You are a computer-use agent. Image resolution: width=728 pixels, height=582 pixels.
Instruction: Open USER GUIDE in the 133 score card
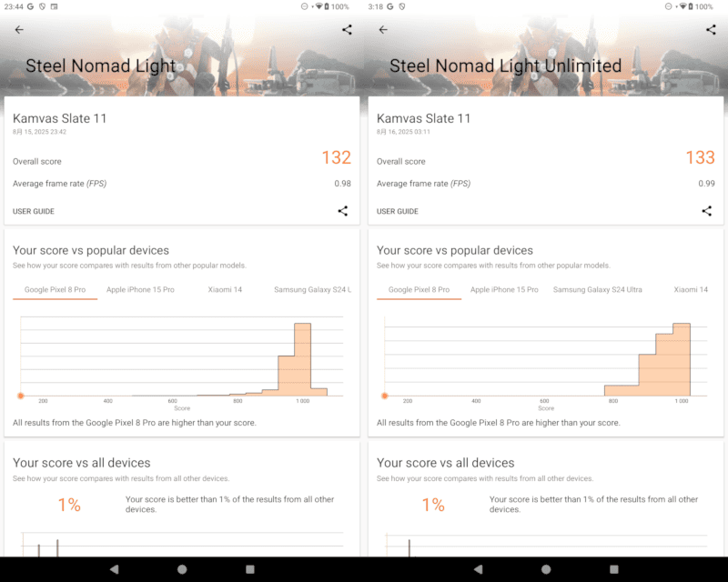click(398, 211)
